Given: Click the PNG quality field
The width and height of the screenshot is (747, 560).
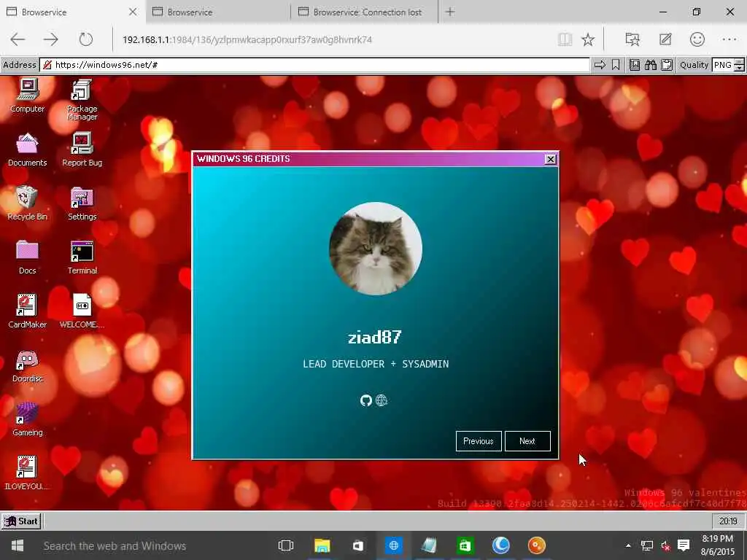Looking at the screenshot, I should [x=723, y=65].
